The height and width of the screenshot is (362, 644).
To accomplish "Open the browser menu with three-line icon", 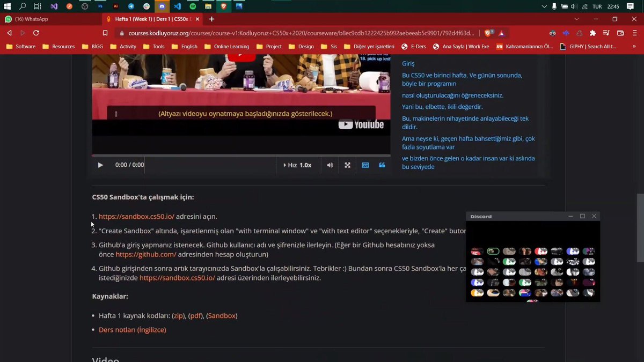I will (x=635, y=33).
